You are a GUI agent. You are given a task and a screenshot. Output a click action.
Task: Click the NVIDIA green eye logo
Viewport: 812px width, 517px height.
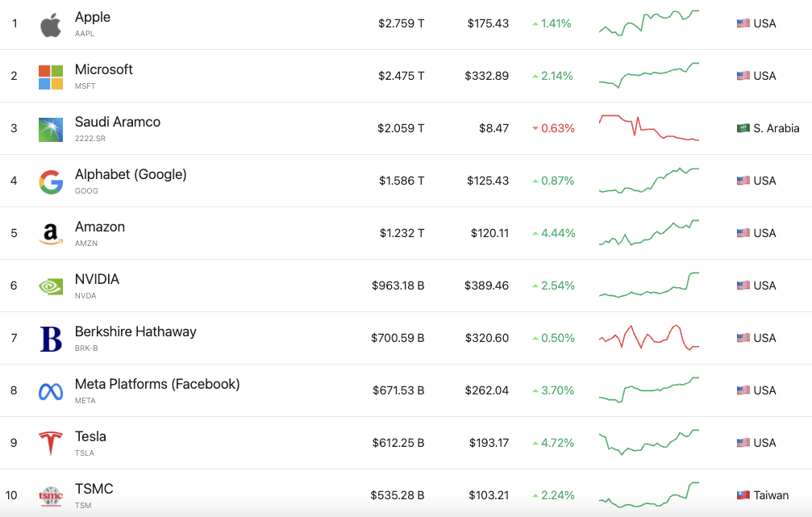tap(51, 286)
